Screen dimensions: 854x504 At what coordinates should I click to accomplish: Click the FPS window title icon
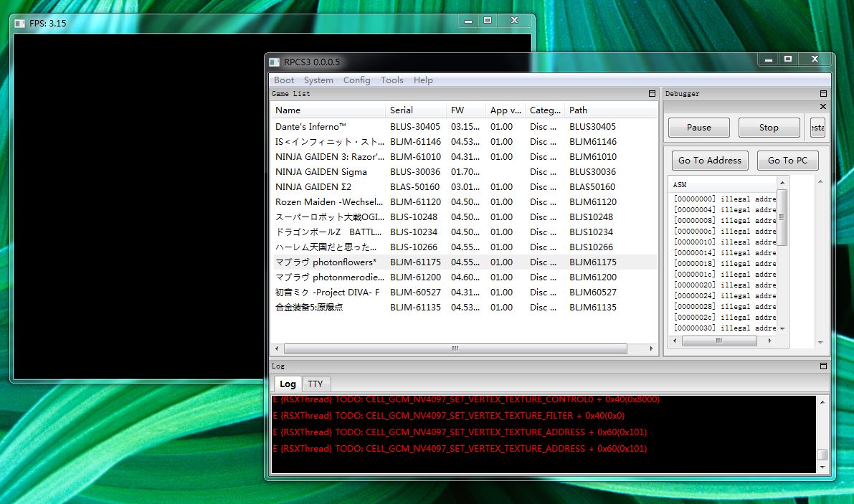click(x=20, y=24)
